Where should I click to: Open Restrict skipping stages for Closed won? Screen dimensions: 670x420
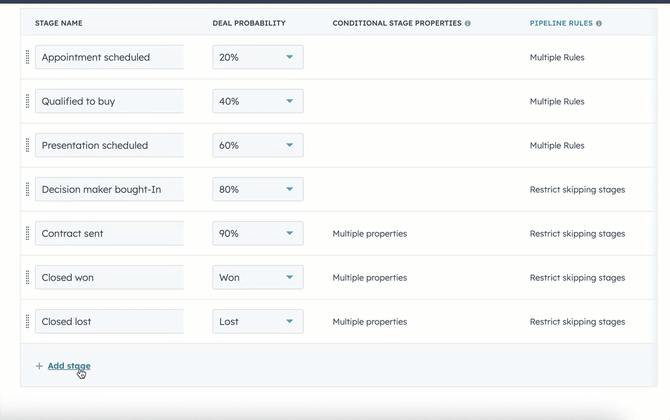577,278
